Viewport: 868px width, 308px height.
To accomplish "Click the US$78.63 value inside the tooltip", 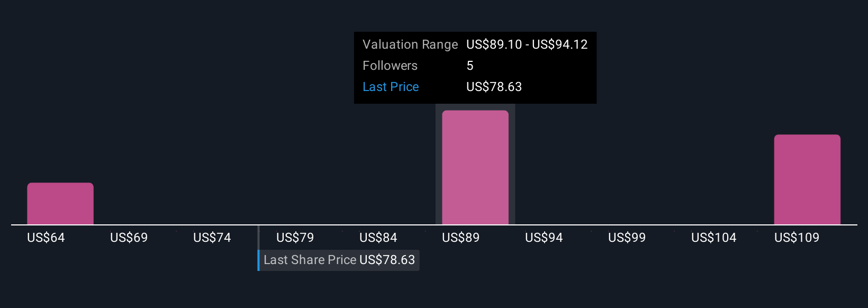I will (494, 87).
